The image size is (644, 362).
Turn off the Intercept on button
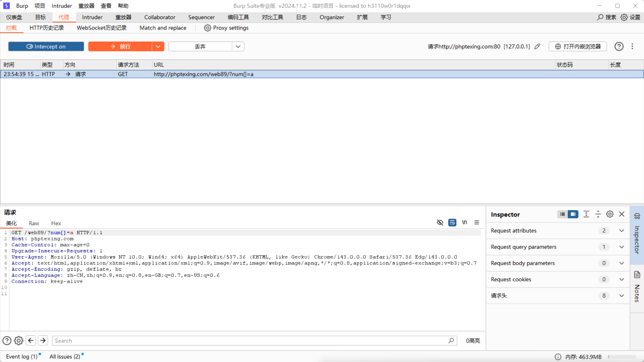click(46, 46)
